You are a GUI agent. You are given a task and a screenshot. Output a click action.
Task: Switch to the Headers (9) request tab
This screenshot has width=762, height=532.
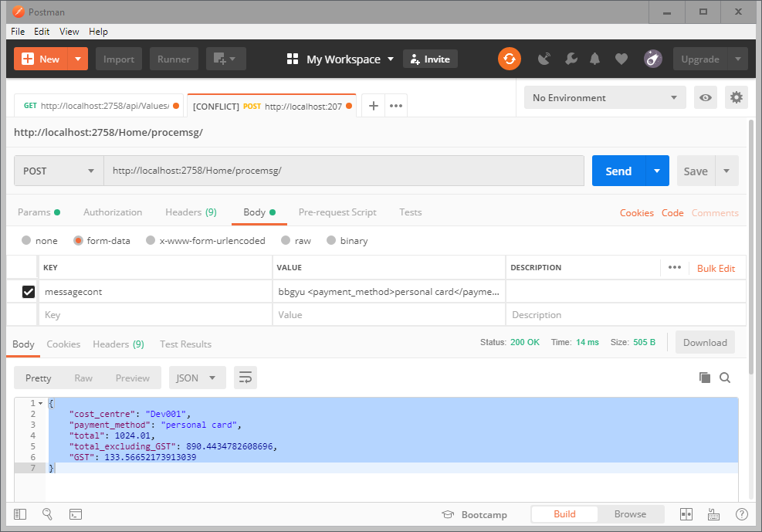coord(191,212)
